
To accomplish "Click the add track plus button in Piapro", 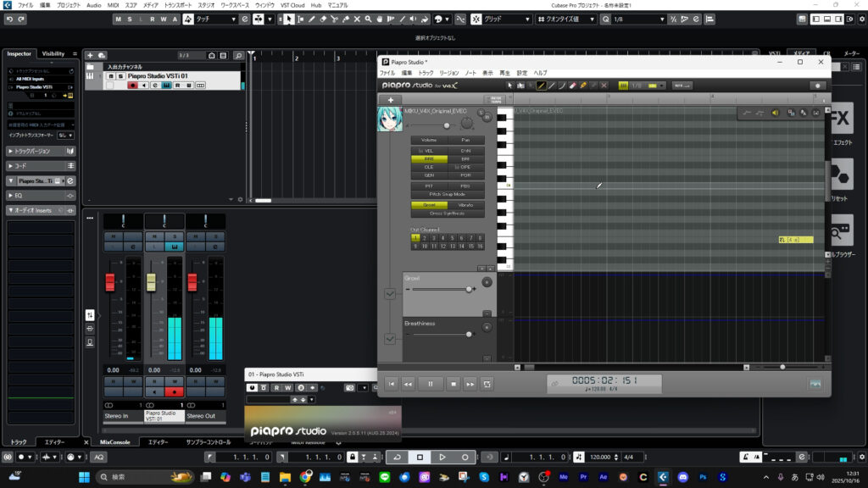I will 390,99.
